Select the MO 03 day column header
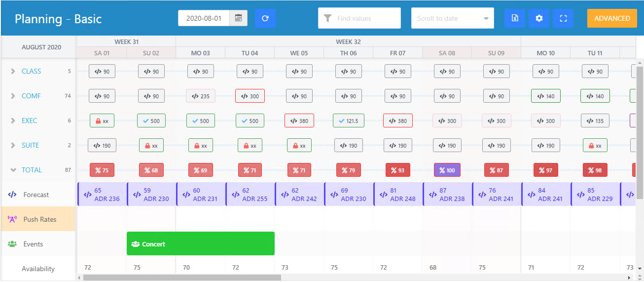The width and height of the screenshot is (644, 282). tap(200, 53)
